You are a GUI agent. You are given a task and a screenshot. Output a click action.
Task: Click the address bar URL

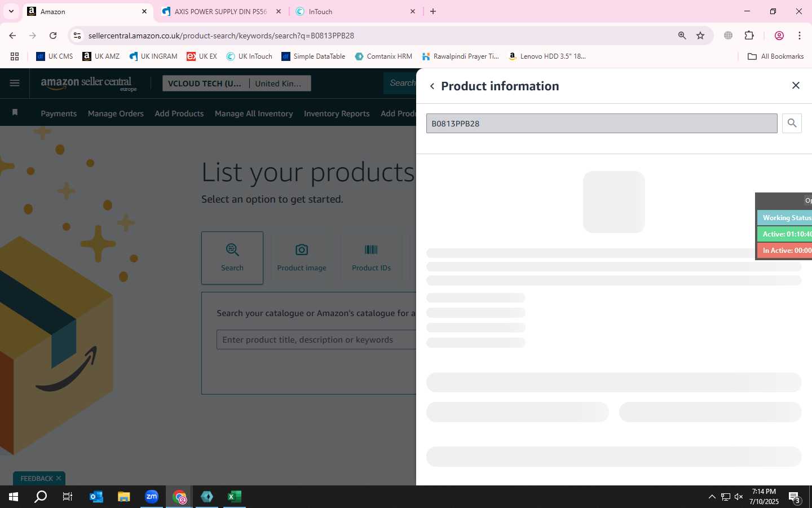click(x=221, y=36)
